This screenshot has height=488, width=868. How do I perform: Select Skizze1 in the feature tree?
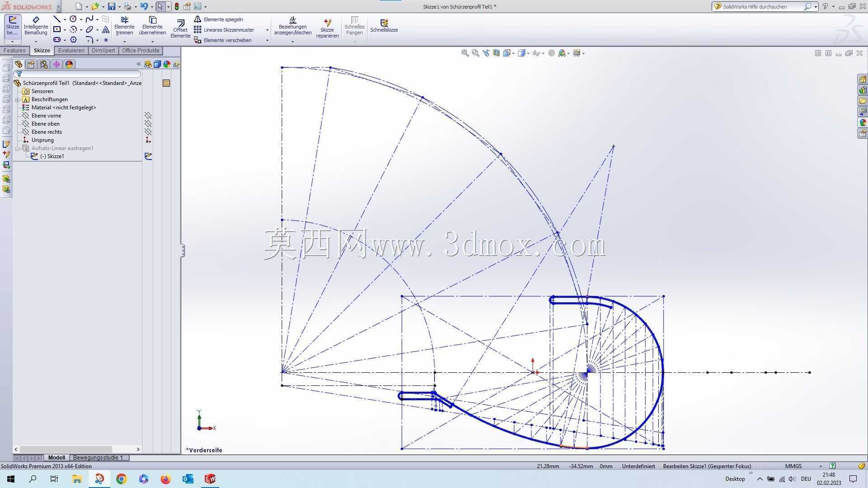52,156
